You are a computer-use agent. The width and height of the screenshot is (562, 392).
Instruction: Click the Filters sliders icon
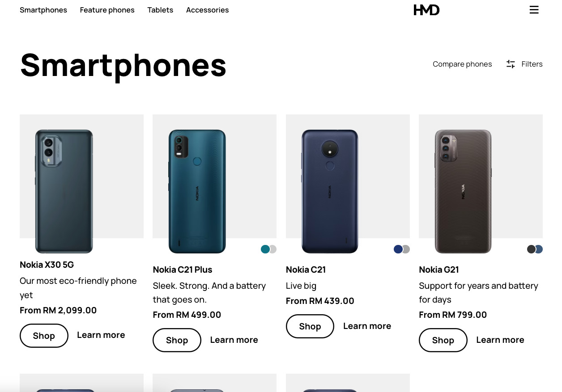511,64
